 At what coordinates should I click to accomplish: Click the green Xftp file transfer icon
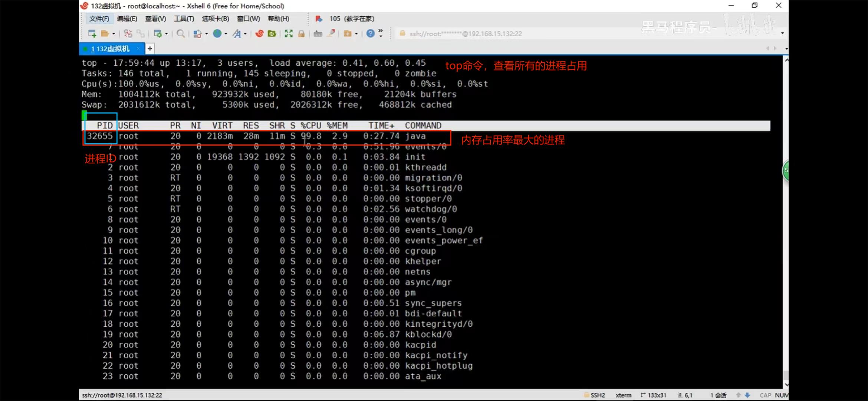pos(272,34)
